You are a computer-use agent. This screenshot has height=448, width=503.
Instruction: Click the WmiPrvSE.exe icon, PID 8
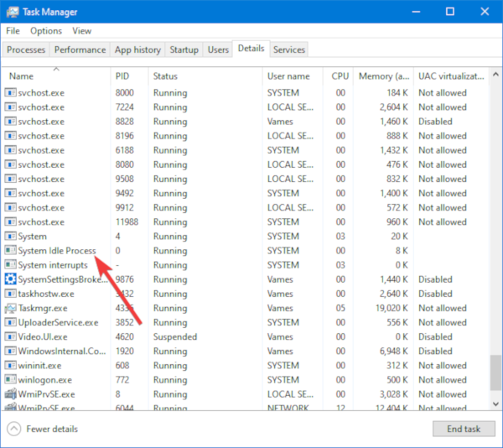click(x=10, y=394)
